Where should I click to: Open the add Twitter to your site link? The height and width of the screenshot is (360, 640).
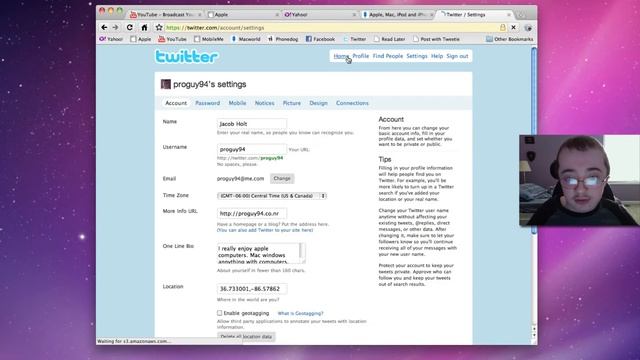pos(265,230)
